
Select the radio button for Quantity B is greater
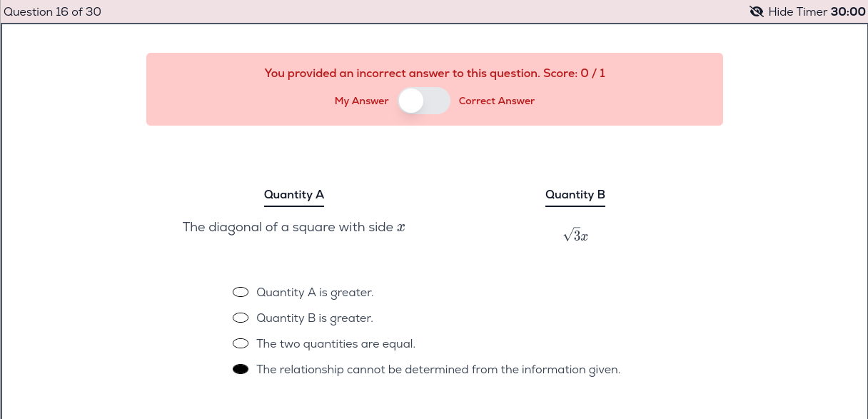[241, 318]
